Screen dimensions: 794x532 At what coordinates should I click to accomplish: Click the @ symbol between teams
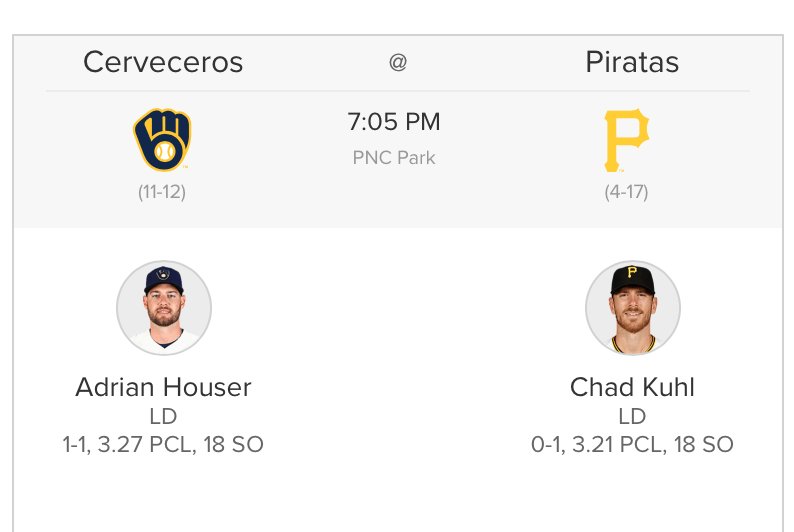point(398,62)
